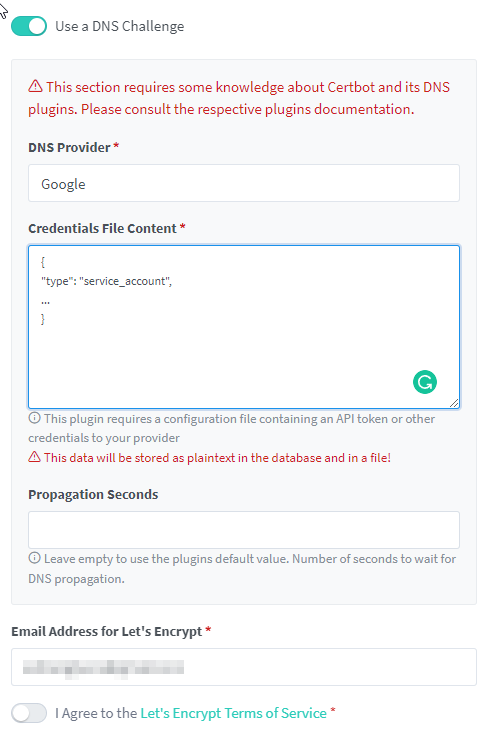Focus the Credentials File Content textarea
The width and height of the screenshot is (490, 734).
tap(244, 327)
